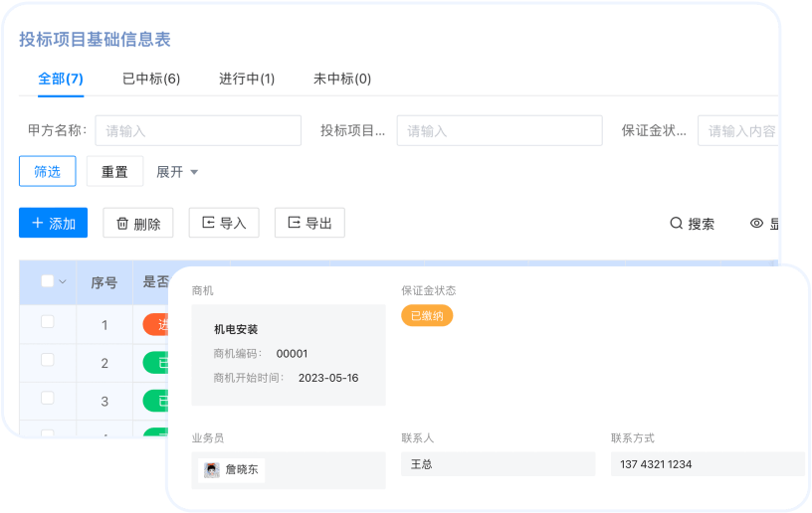812x513 pixels.
Task: Select the checkbox for row 3
Action: 47,399
